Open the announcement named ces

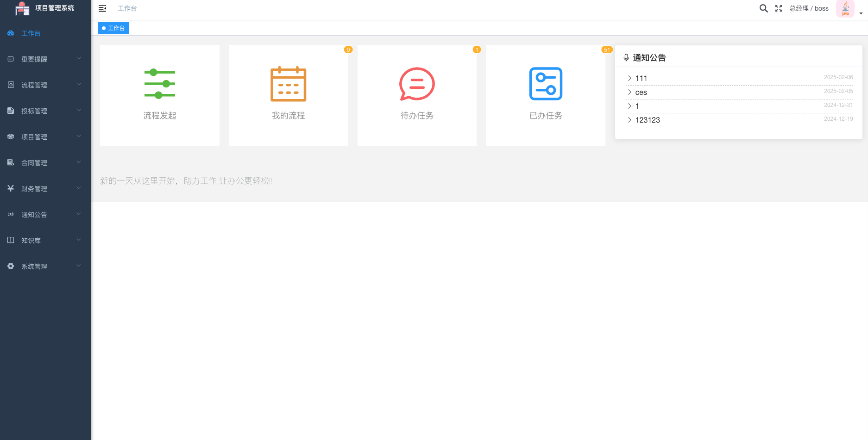(x=642, y=92)
